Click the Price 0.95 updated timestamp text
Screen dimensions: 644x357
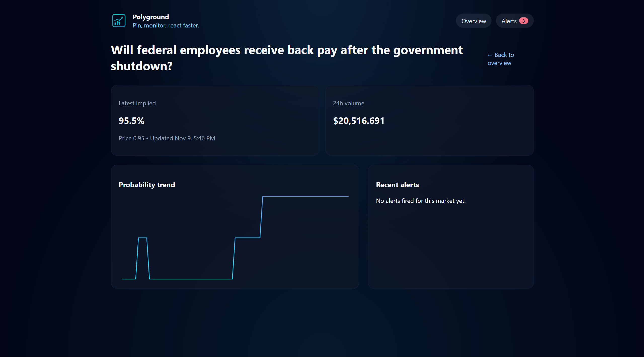[167, 138]
